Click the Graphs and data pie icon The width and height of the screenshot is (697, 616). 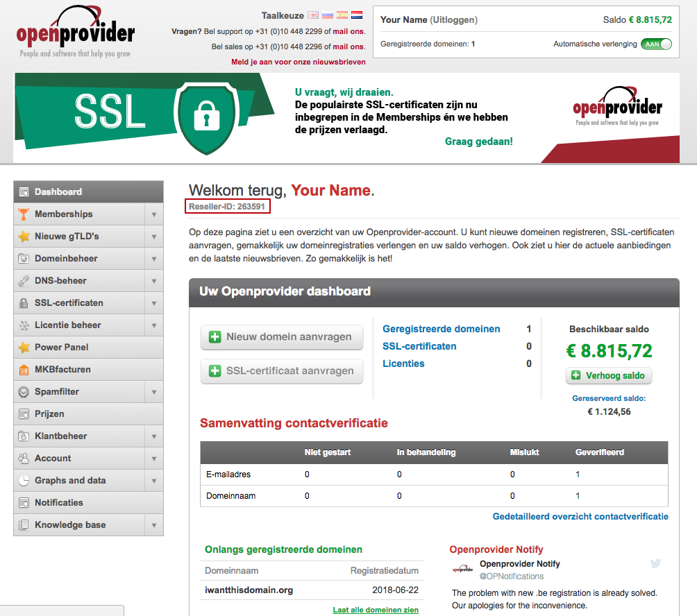tap(24, 481)
